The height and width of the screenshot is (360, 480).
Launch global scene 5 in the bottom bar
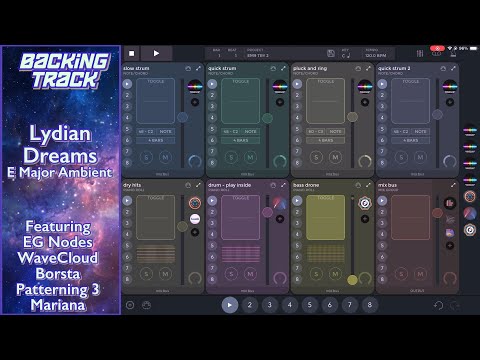310,305
